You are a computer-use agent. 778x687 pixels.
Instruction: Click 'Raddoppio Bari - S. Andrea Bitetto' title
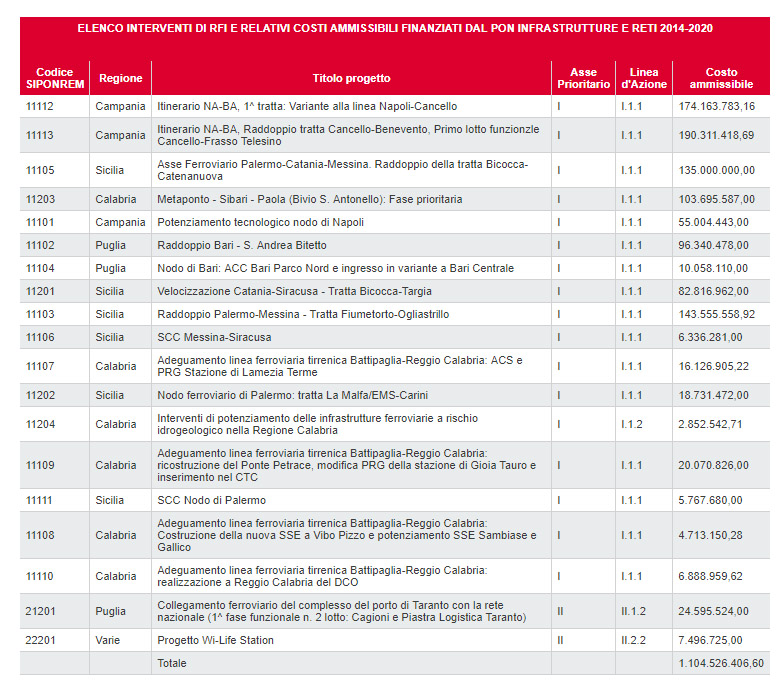coord(242,245)
